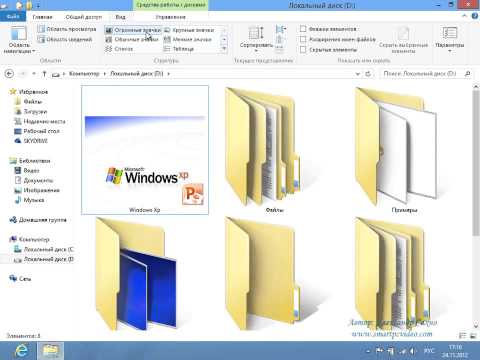This screenshot has height=360, width=480.
Task: Open the address bar history dropdown
Action: coord(357,74)
